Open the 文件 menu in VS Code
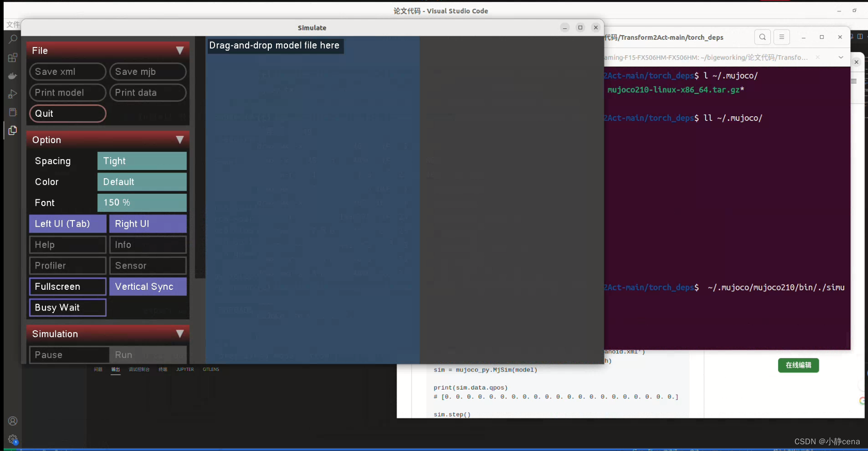 pos(13,24)
